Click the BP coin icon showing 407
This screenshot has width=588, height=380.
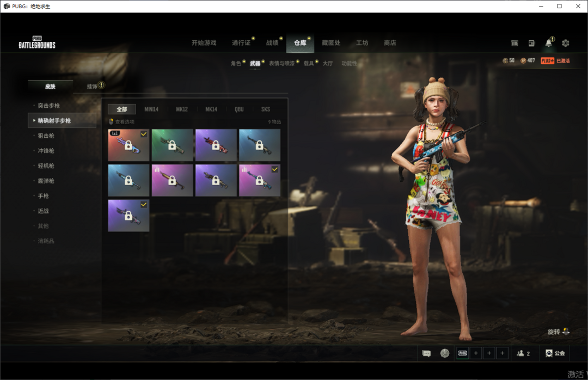tap(523, 61)
